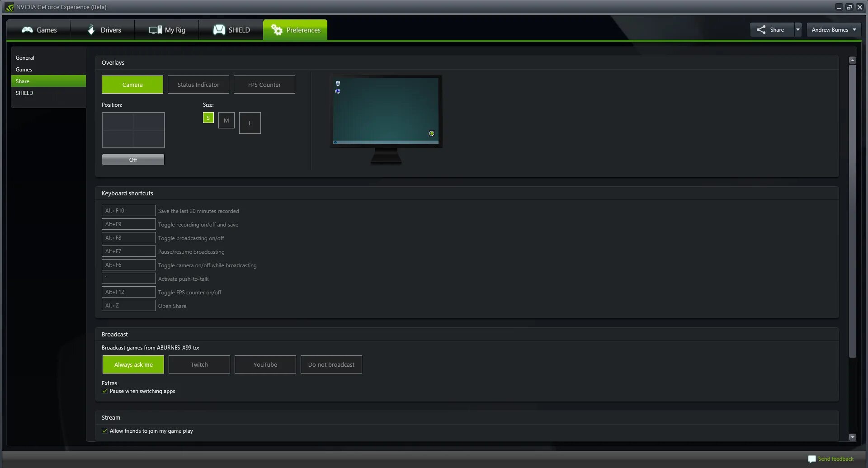This screenshot has height=468, width=868.
Task: Click the NVIDIA logo in title bar
Action: (x=9, y=7)
